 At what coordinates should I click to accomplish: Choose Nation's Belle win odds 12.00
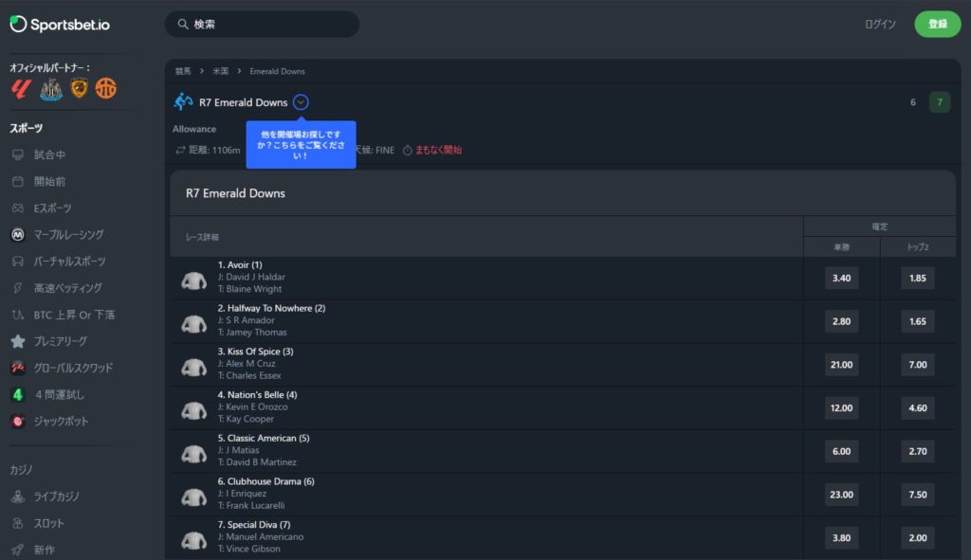(842, 407)
